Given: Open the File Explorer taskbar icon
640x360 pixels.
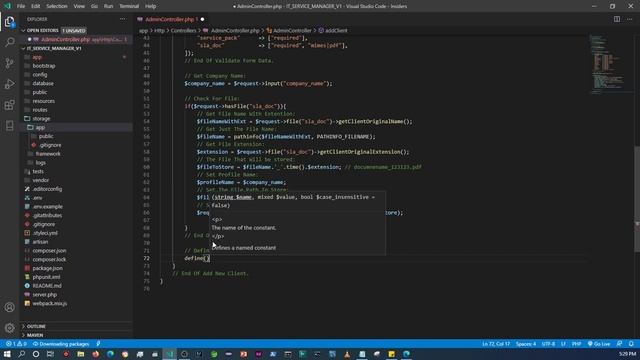Looking at the screenshot, I should point(80,354).
